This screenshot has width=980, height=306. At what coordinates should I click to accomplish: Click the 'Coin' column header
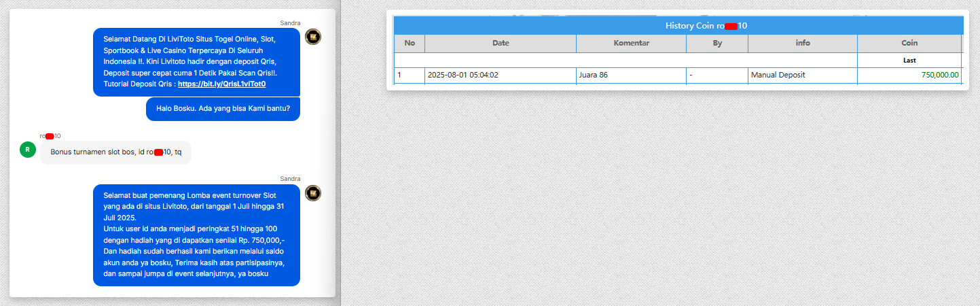910,43
